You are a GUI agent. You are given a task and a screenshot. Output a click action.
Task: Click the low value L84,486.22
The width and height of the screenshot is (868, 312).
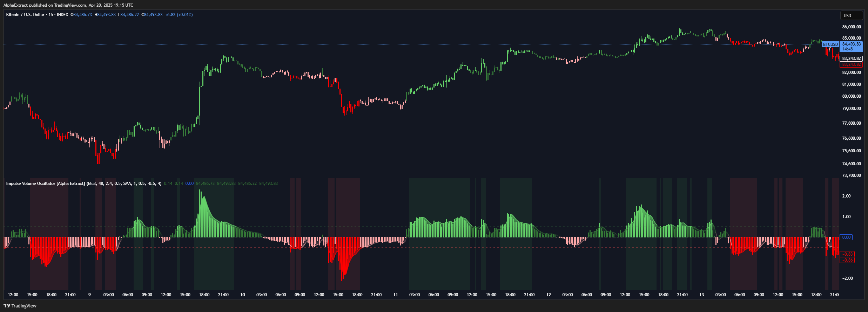128,15
